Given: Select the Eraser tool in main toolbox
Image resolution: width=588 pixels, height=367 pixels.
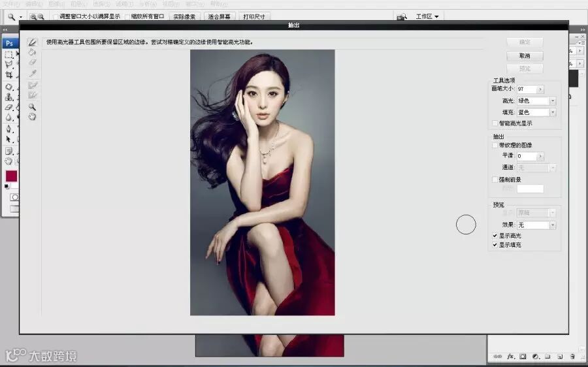Looking at the screenshot, I should [x=8, y=107].
